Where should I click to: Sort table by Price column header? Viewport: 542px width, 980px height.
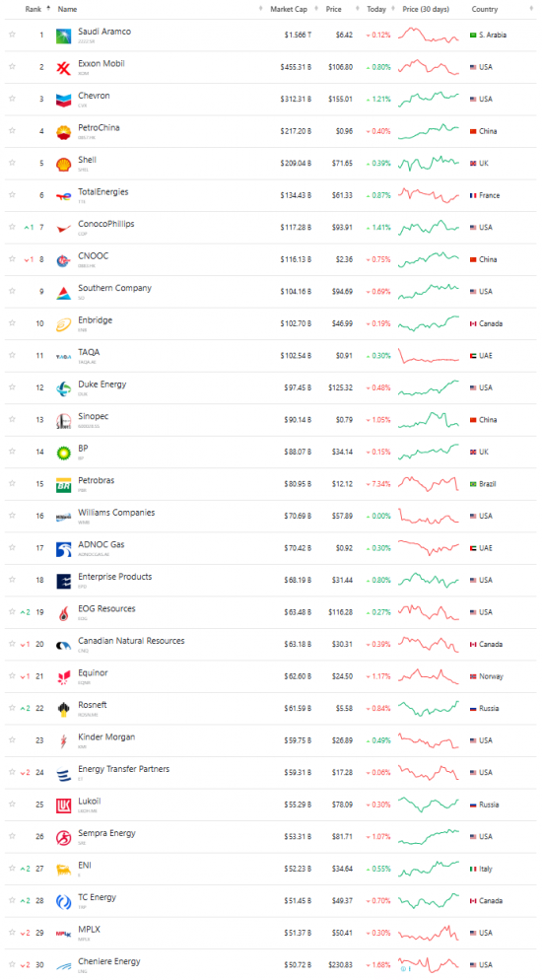click(333, 10)
